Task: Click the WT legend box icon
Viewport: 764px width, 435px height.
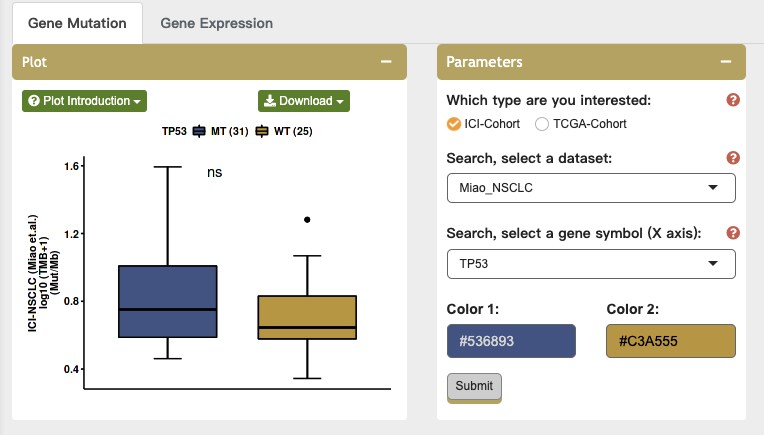Action: point(263,131)
